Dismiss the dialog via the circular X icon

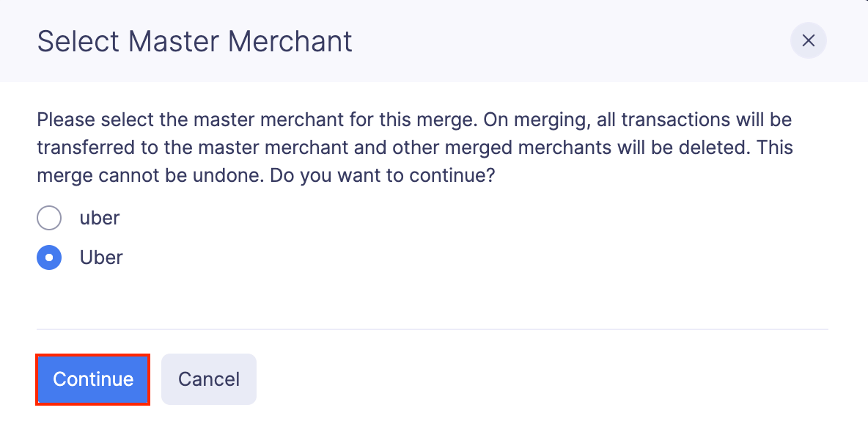(x=808, y=41)
